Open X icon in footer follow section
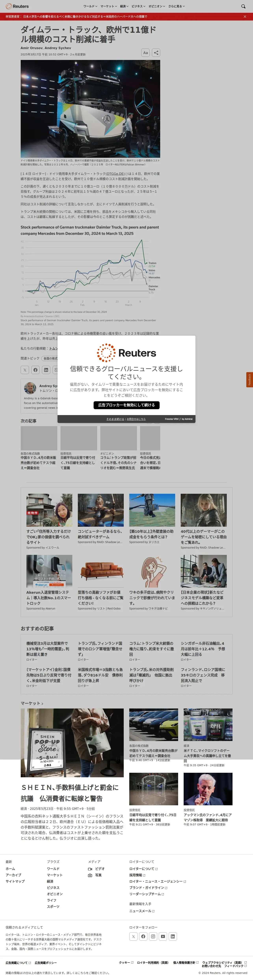 (133, 936)
